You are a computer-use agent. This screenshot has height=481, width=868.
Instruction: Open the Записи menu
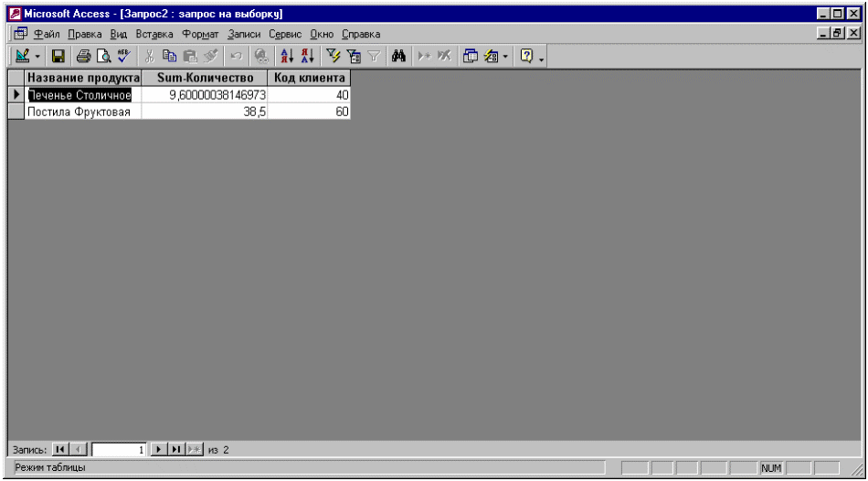point(244,34)
